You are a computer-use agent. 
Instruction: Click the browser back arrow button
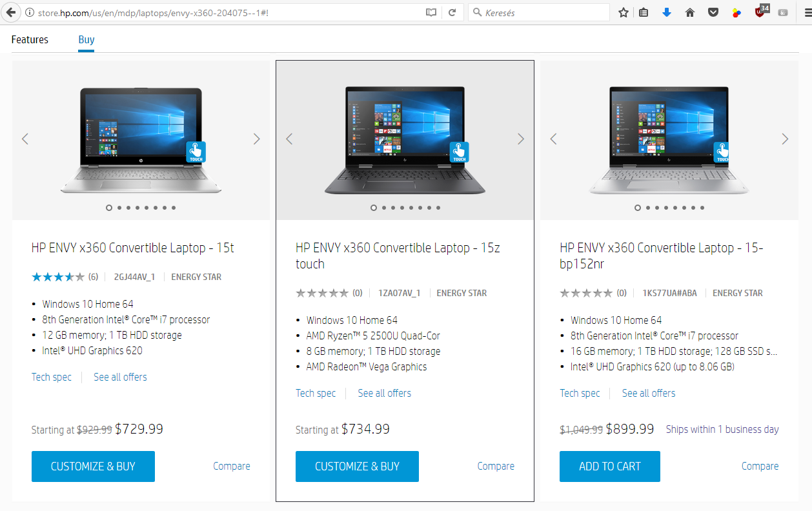pos(10,12)
